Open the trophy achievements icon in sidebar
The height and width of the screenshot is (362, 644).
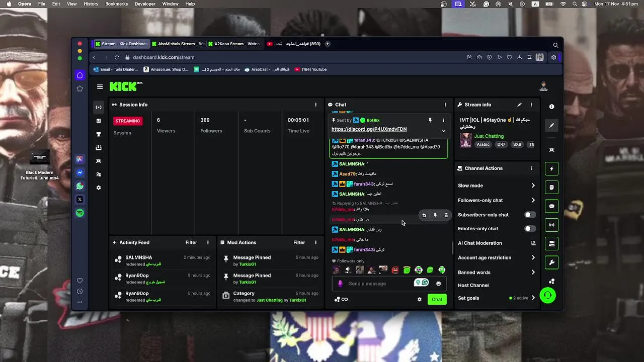tap(99, 134)
